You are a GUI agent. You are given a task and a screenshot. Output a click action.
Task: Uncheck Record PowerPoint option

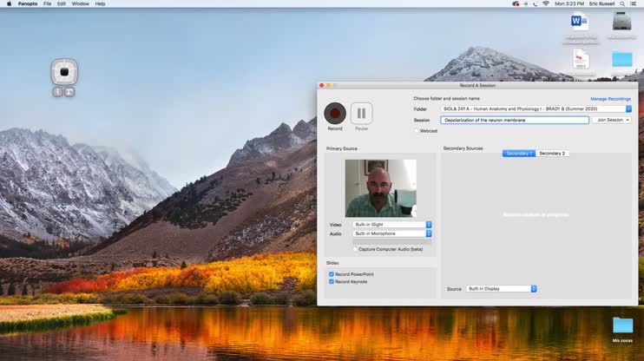[x=332, y=274]
